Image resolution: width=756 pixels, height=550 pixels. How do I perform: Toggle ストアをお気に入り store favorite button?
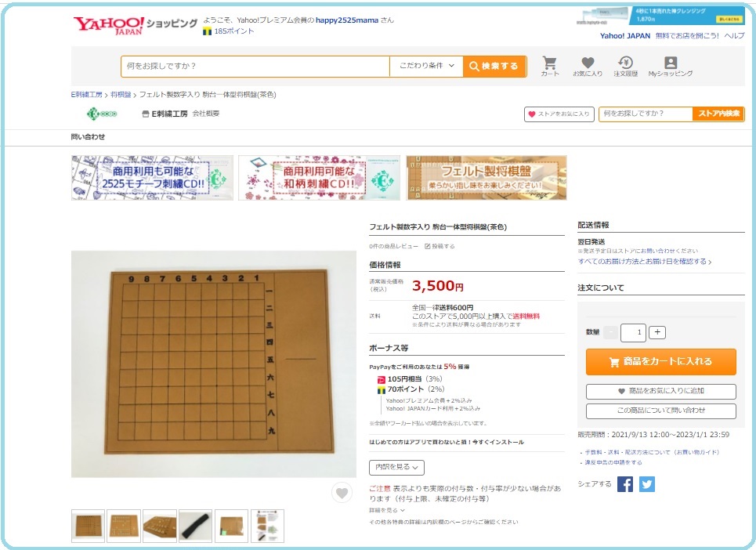pyautogui.click(x=559, y=114)
